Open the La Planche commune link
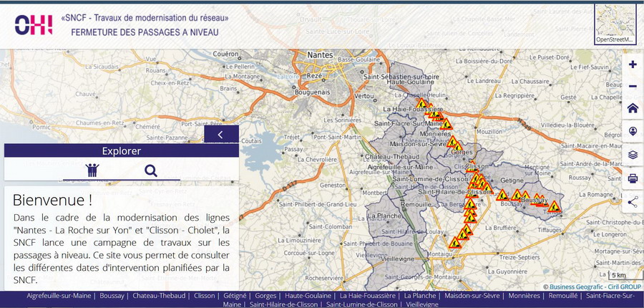Image resolution: width=644 pixels, height=308 pixels. click(420, 295)
